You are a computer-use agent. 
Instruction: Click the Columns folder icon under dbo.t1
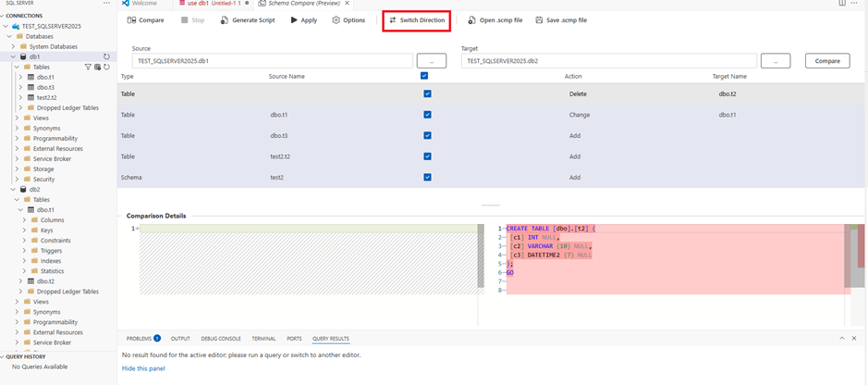pos(35,220)
